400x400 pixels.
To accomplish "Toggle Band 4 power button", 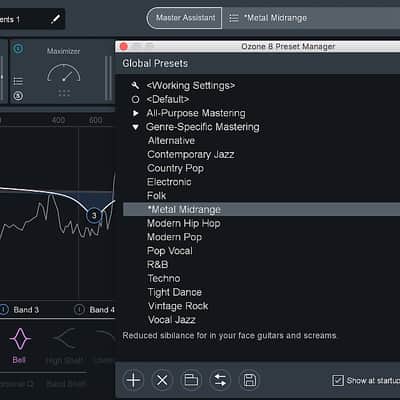I will click(79, 310).
